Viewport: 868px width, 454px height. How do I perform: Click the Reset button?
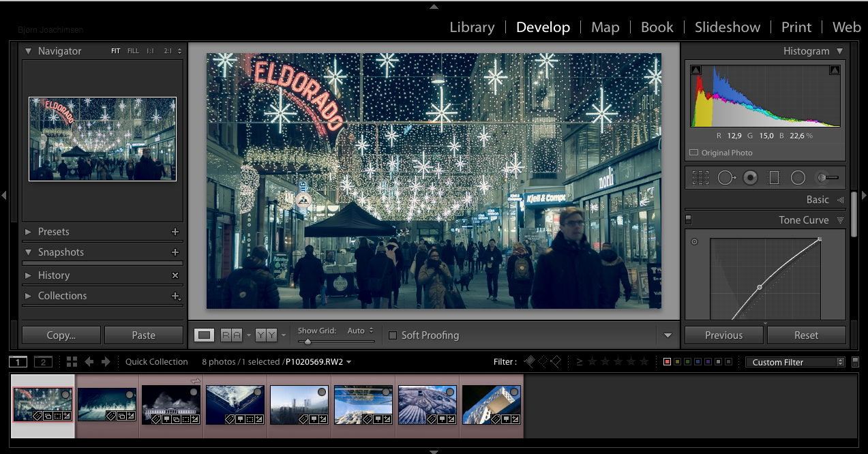pos(807,335)
